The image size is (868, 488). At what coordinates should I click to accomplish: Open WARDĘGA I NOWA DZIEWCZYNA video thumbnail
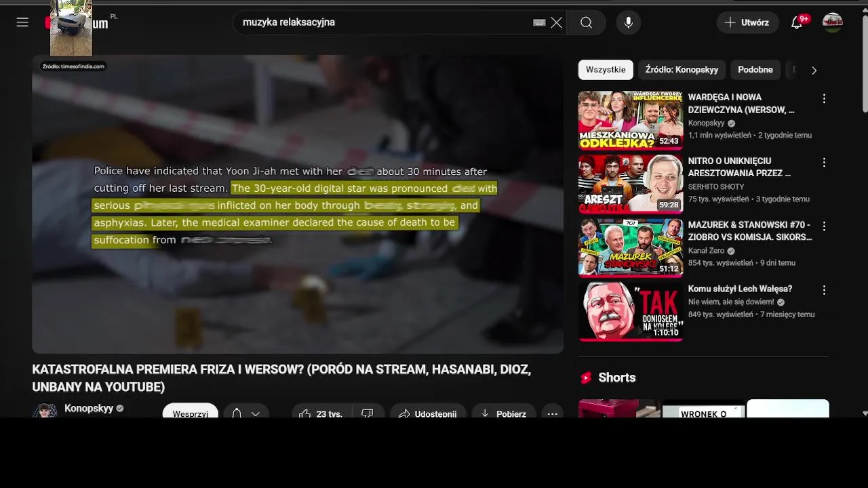pyautogui.click(x=631, y=120)
